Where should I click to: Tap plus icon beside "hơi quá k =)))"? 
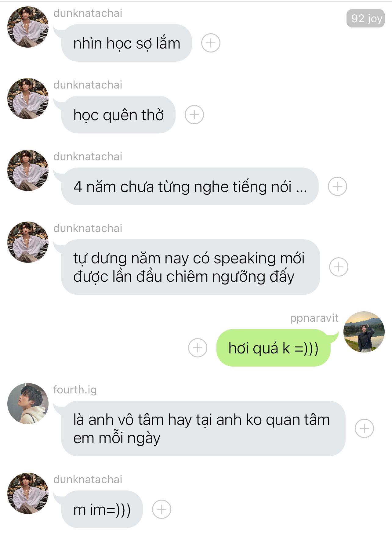(198, 348)
